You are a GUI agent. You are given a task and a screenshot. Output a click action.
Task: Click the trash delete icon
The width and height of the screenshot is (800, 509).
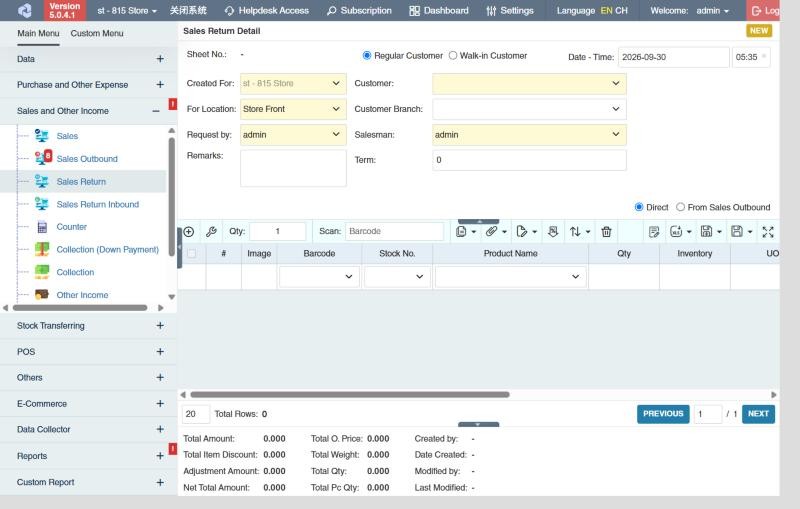[606, 232]
